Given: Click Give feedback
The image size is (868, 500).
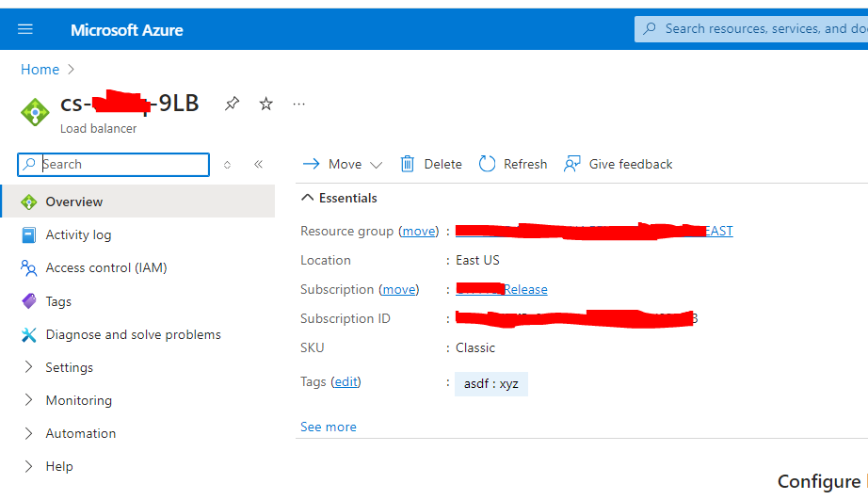Looking at the screenshot, I should point(618,164).
